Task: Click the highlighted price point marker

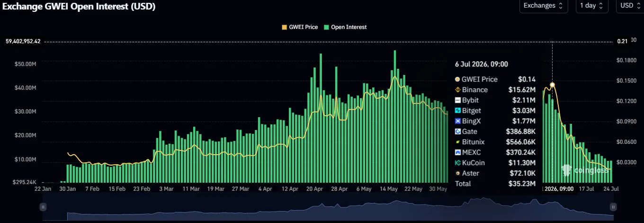Action: click(x=552, y=85)
